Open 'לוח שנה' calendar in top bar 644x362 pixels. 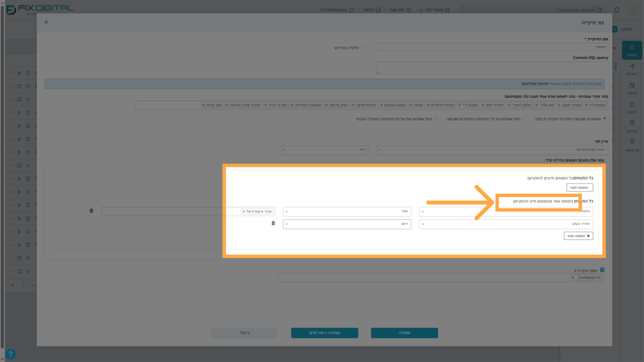pos(400,10)
